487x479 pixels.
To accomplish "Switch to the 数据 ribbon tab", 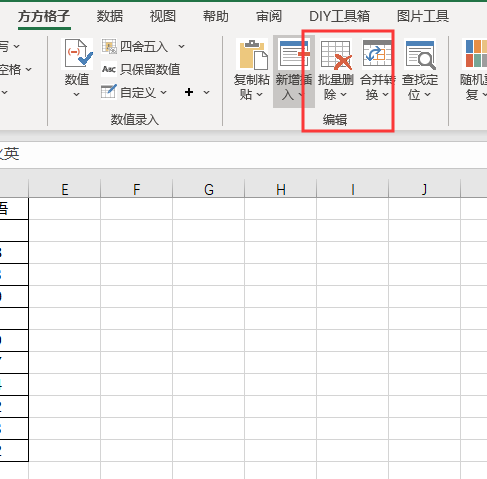I will [x=110, y=16].
